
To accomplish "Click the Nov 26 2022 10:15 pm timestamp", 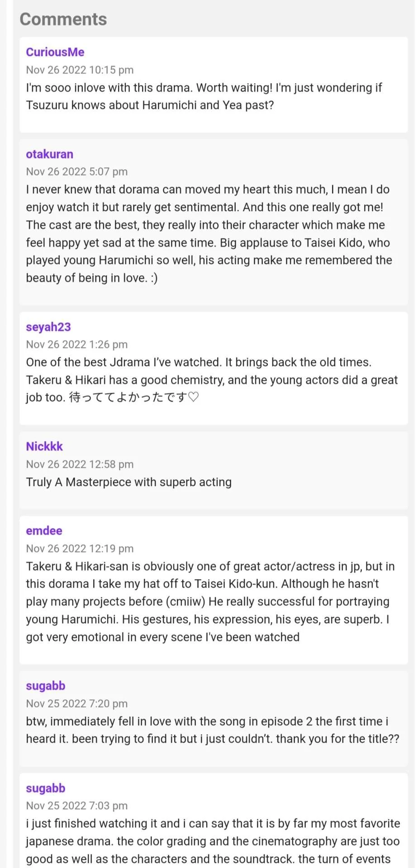I will click(x=80, y=70).
